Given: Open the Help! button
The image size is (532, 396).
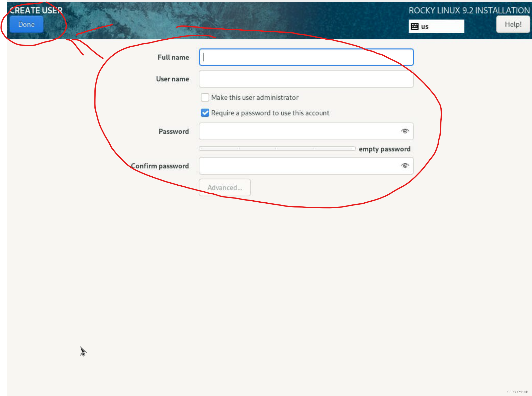Looking at the screenshot, I should 513,24.
